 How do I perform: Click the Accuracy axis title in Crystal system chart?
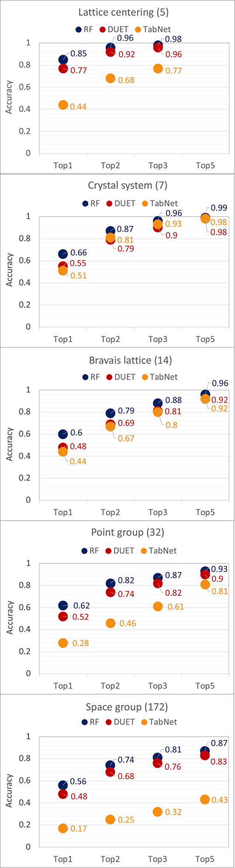pos(10,272)
